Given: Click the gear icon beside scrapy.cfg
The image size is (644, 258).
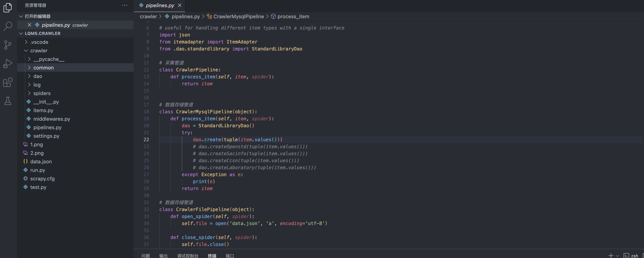Looking at the screenshot, I should pyautogui.click(x=25, y=178).
